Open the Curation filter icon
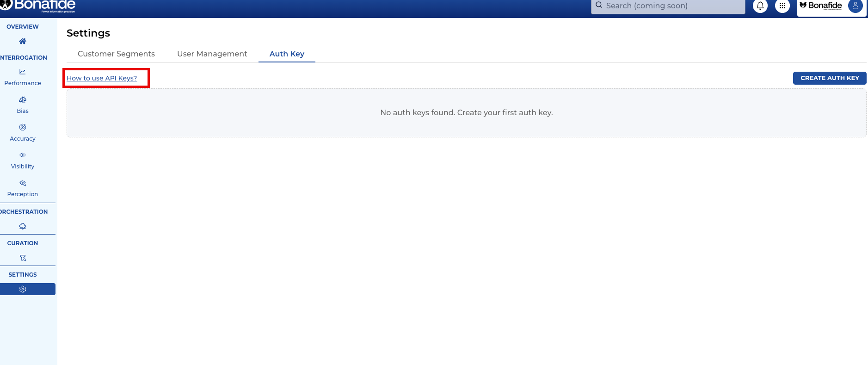The width and height of the screenshot is (868, 365). coord(23,258)
